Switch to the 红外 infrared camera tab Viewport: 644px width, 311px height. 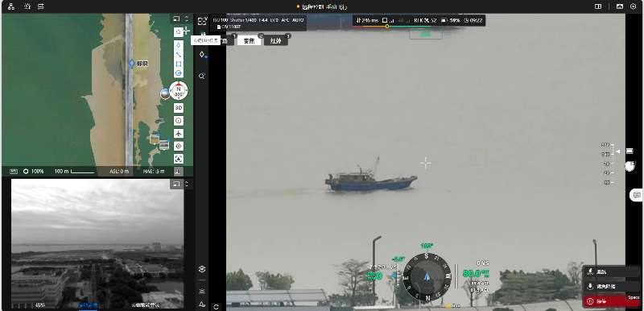coord(275,40)
